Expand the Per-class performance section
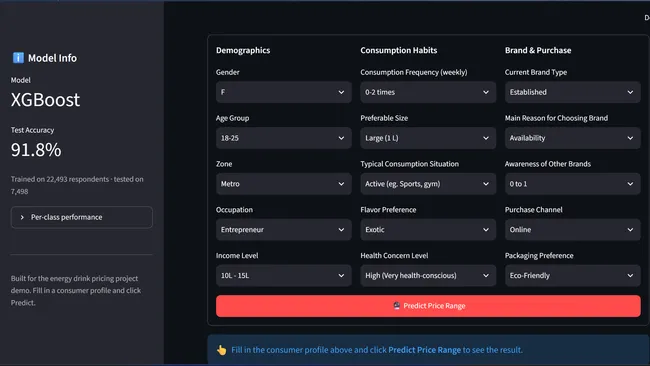 click(x=82, y=217)
